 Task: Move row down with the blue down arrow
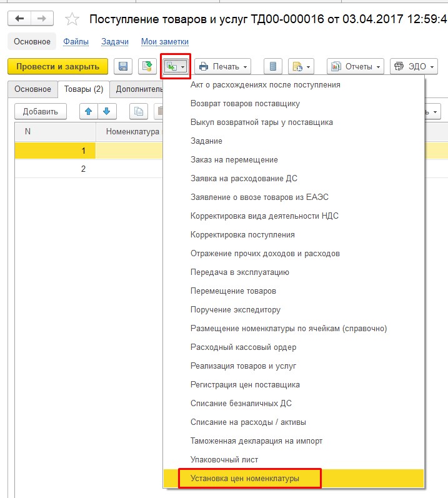(x=107, y=111)
